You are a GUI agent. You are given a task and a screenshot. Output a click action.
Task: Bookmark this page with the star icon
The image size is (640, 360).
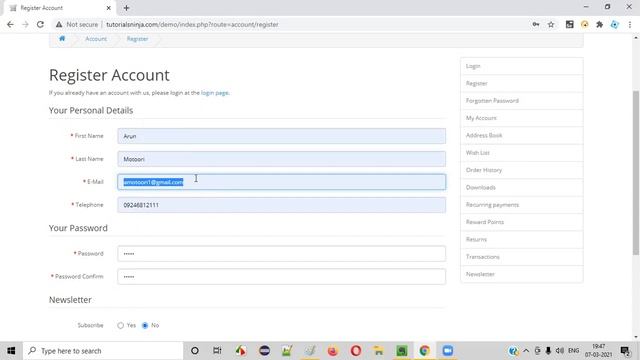coord(551,24)
